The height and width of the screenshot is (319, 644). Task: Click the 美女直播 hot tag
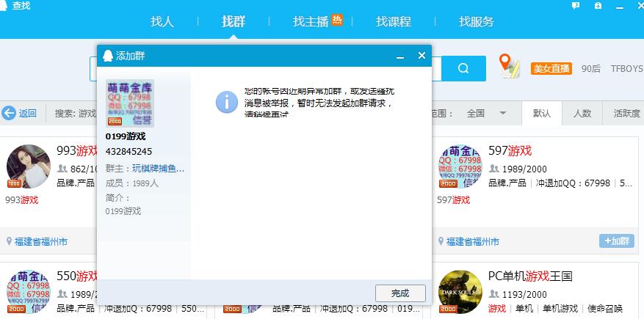point(551,68)
